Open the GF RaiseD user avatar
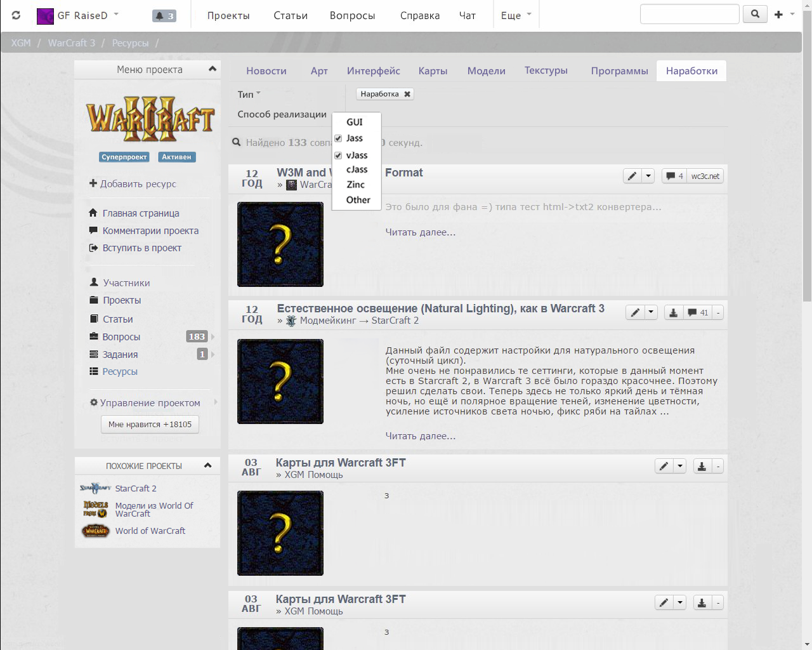Screen dimensions: 812x650 pos(45,16)
